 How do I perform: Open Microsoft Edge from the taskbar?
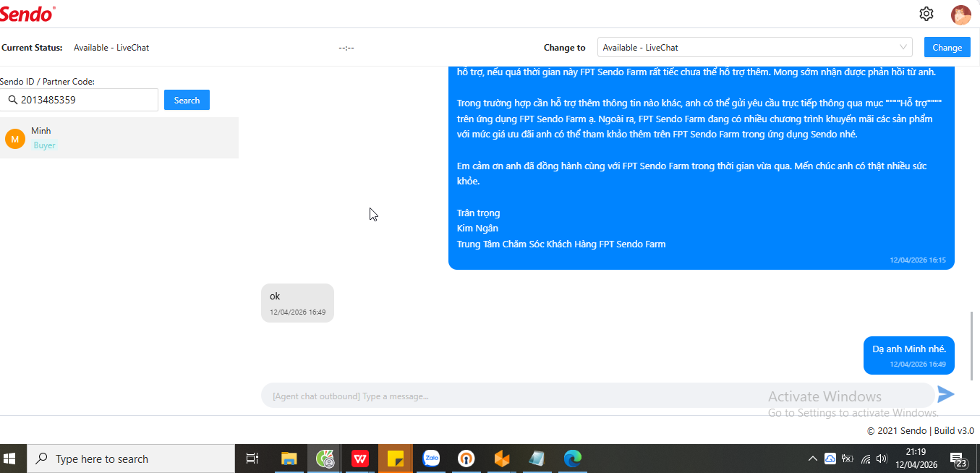[x=573, y=459]
